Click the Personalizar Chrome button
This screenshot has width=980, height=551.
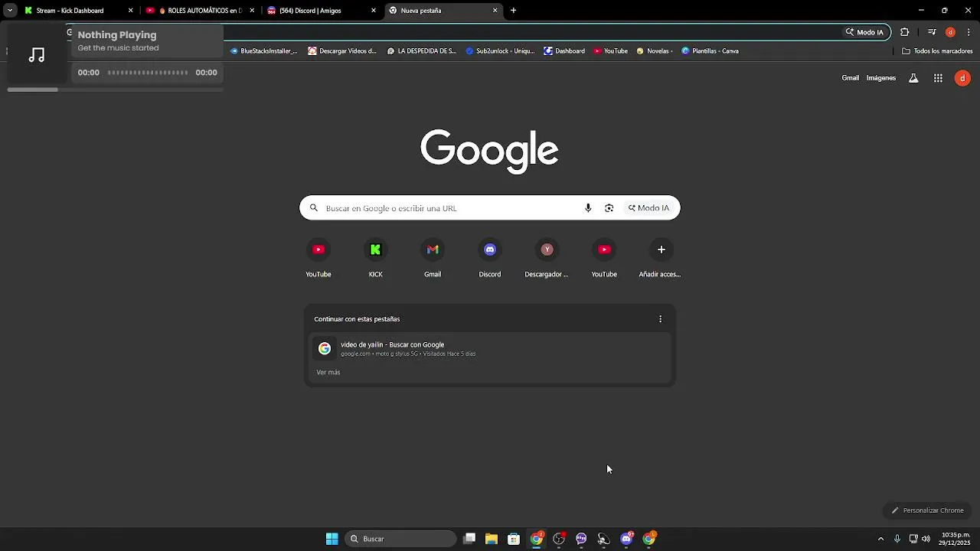pyautogui.click(x=927, y=510)
